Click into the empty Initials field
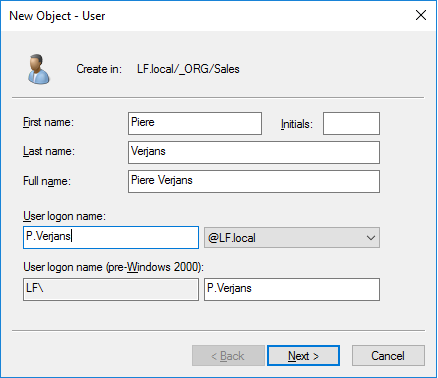The image size is (438, 378). (351, 123)
